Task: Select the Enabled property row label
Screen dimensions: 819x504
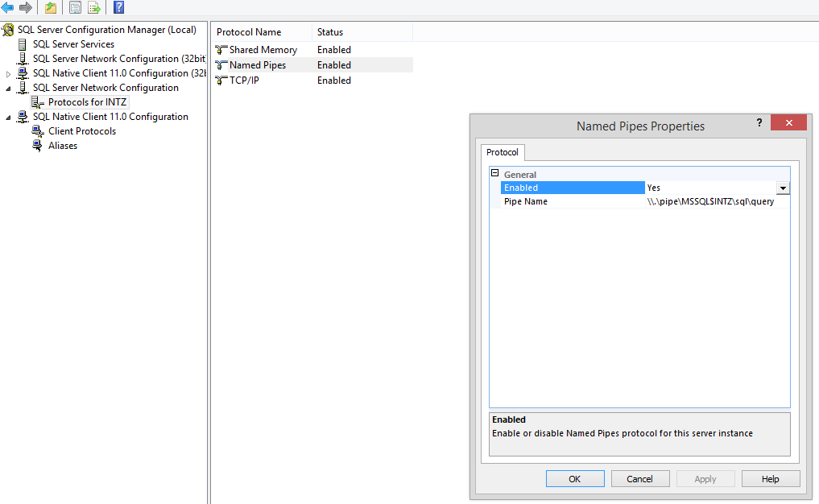Action: pyautogui.click(x=573, y=188)
